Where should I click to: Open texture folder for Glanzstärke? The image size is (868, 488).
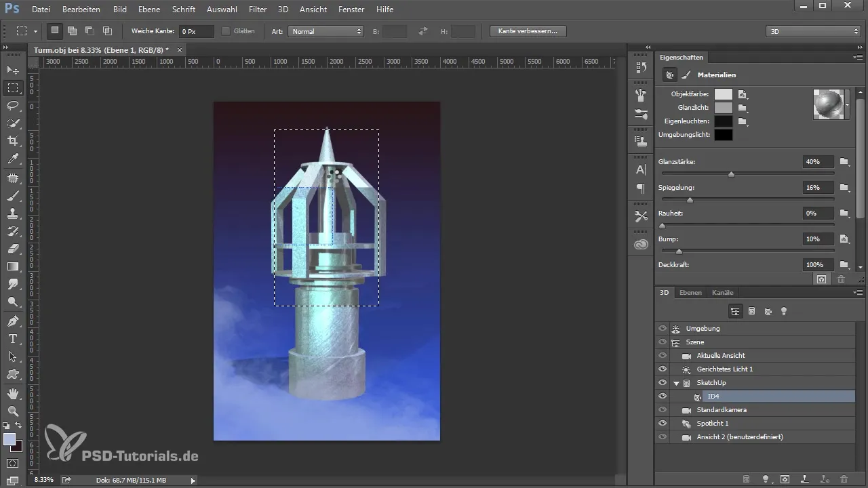(844, 162)
